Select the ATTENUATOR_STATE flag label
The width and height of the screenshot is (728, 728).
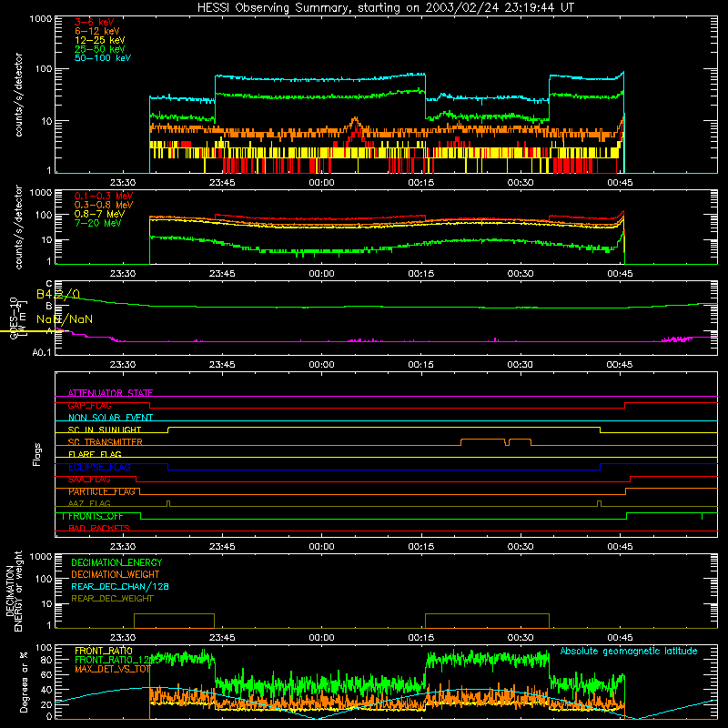(110, 393)
